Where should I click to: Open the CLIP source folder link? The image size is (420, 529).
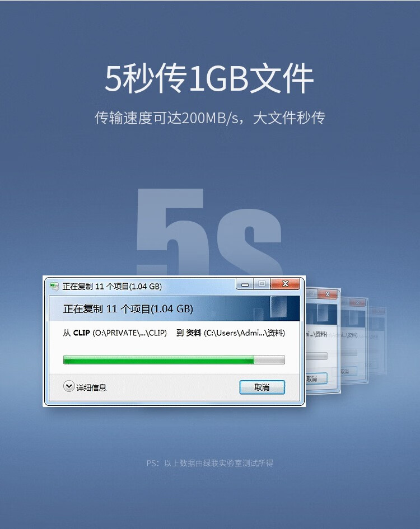81,333
